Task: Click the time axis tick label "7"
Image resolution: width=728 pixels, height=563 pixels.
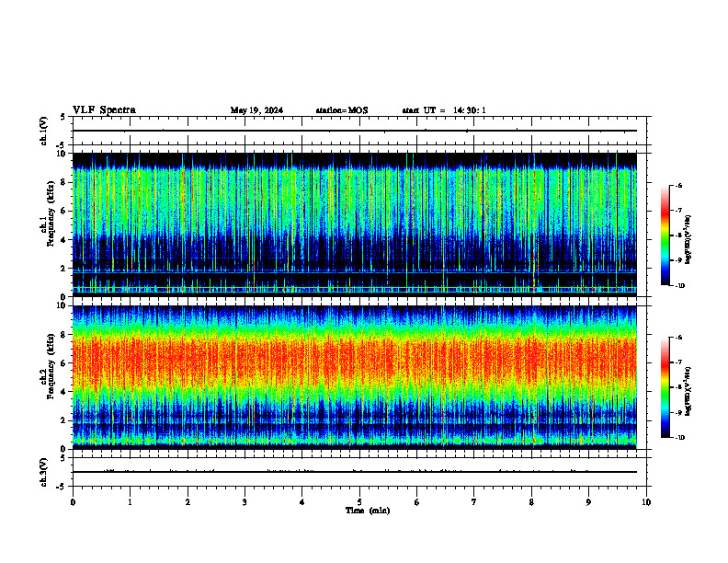Action: coord(474,502)
